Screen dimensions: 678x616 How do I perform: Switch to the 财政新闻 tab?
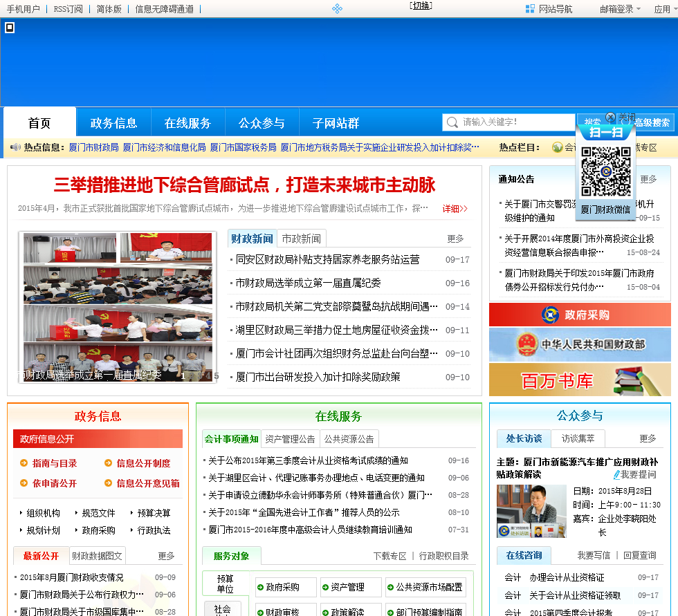tap(252, 239)
